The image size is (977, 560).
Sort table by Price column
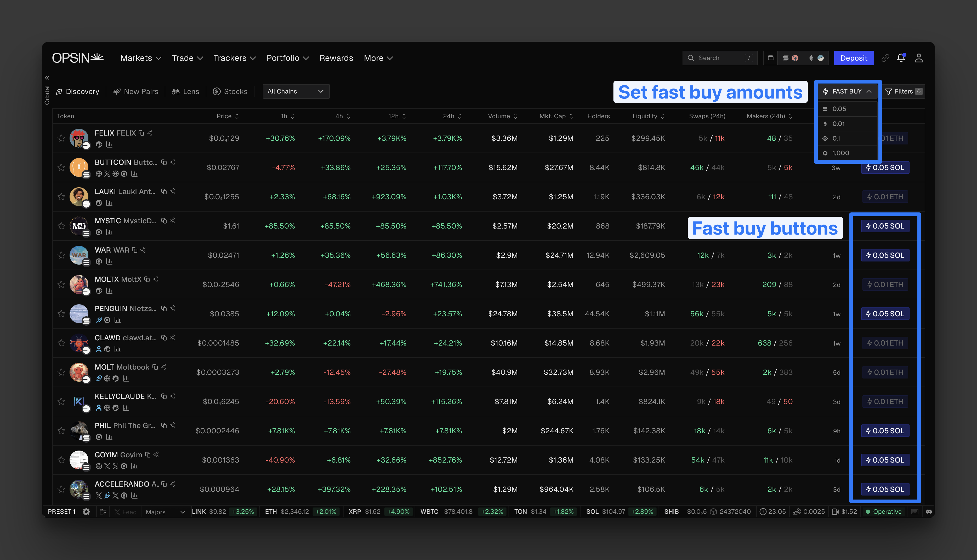228,116
